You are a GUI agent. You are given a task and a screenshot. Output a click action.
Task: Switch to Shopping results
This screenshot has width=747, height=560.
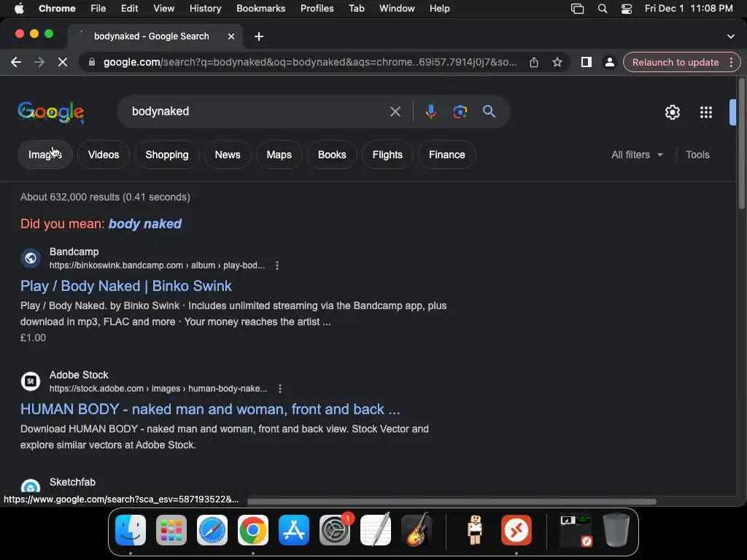click(x=167, y=155)
